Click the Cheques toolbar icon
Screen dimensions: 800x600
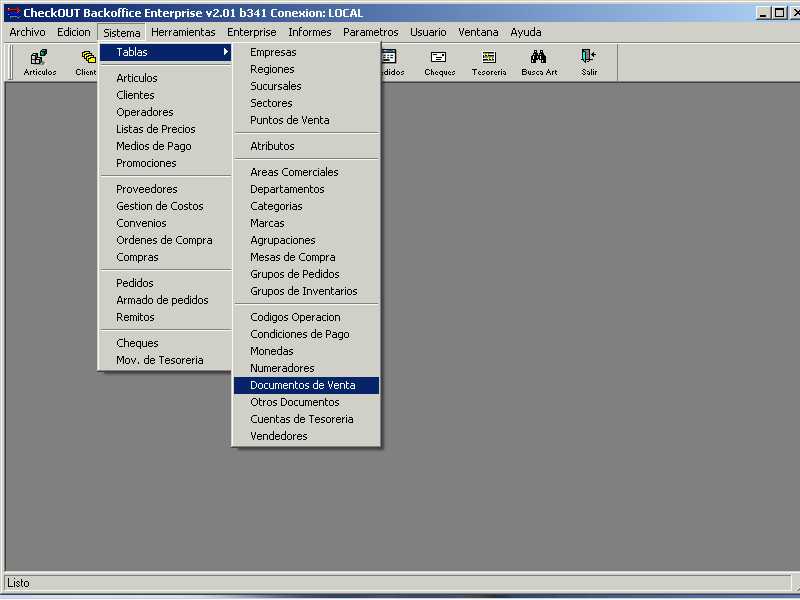click(x=439, y=62)
